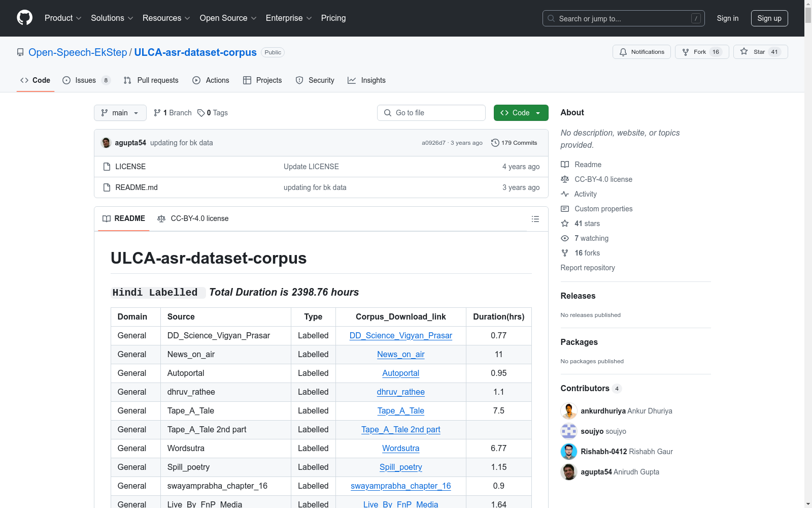Click Sign in

point(727,18)
